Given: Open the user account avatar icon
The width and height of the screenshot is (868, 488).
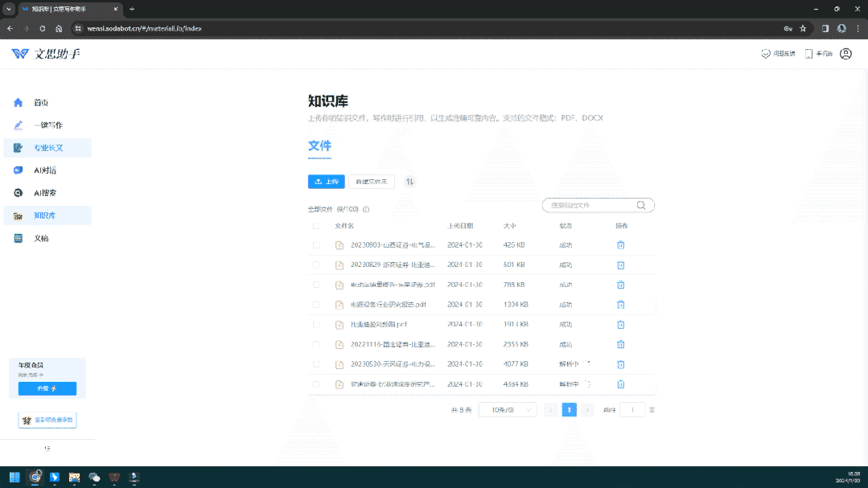Looking at the screenshot, I should click(845, 54).
